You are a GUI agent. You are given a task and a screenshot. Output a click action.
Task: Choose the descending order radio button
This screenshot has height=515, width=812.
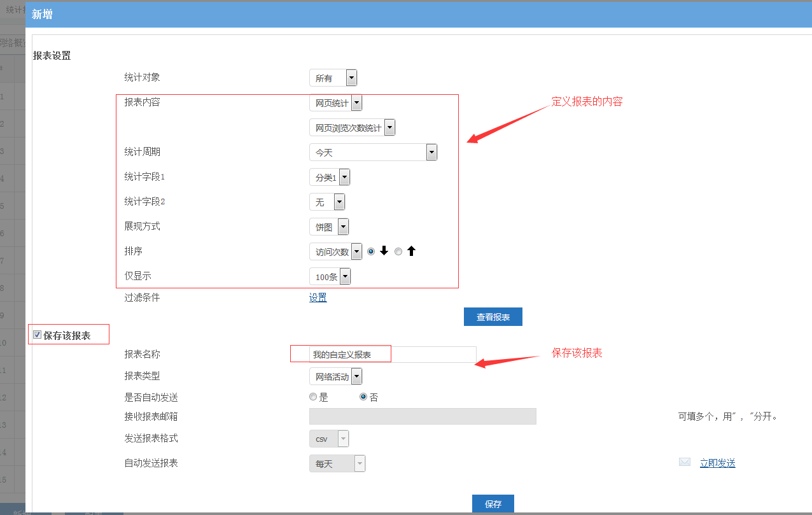371,251
